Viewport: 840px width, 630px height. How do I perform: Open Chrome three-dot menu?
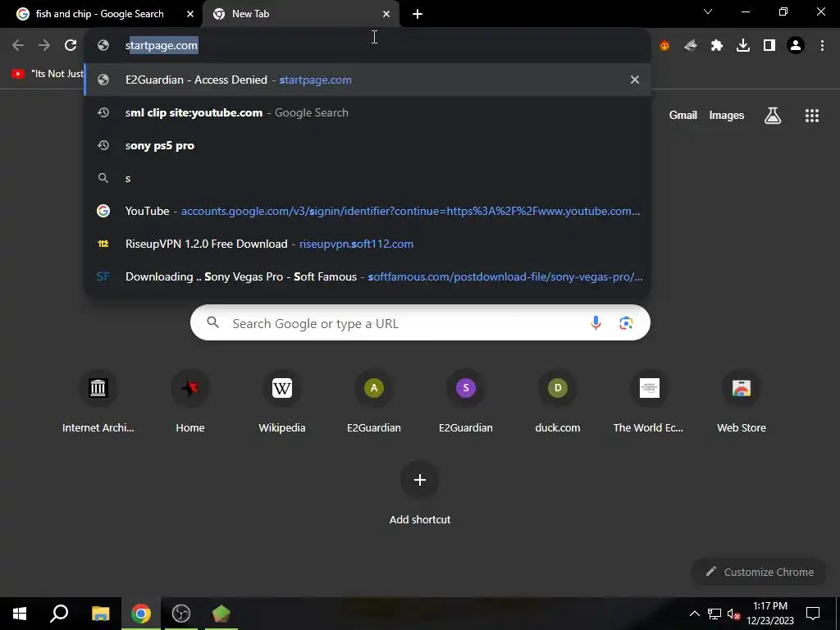click(x=822, y=46)
